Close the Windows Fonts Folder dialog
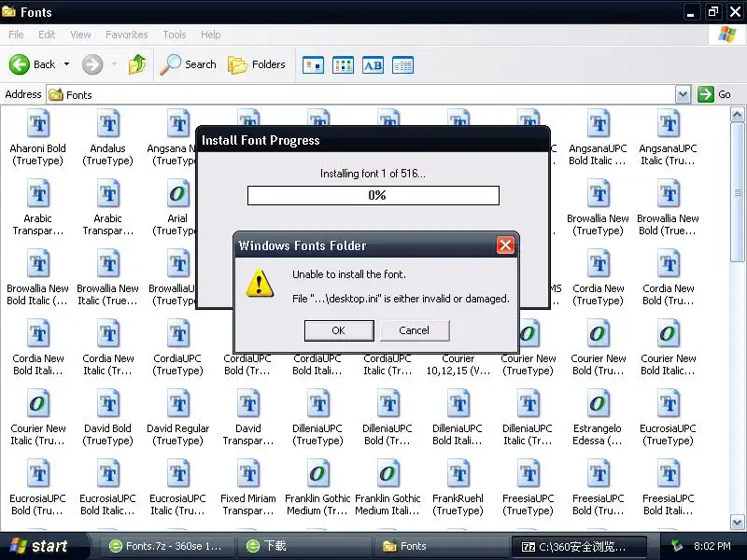Image resolution: width=747 pixels, height=560 pixels. point(505,245)
